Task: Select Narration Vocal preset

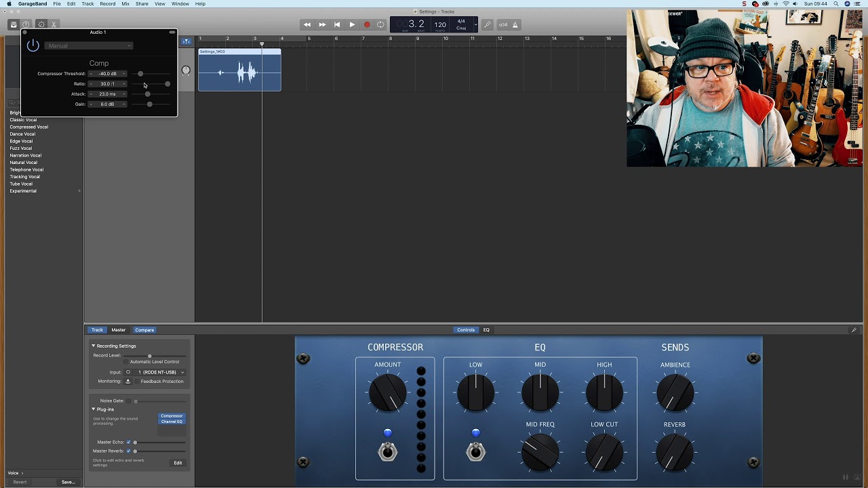Action: tap(25, 155)
